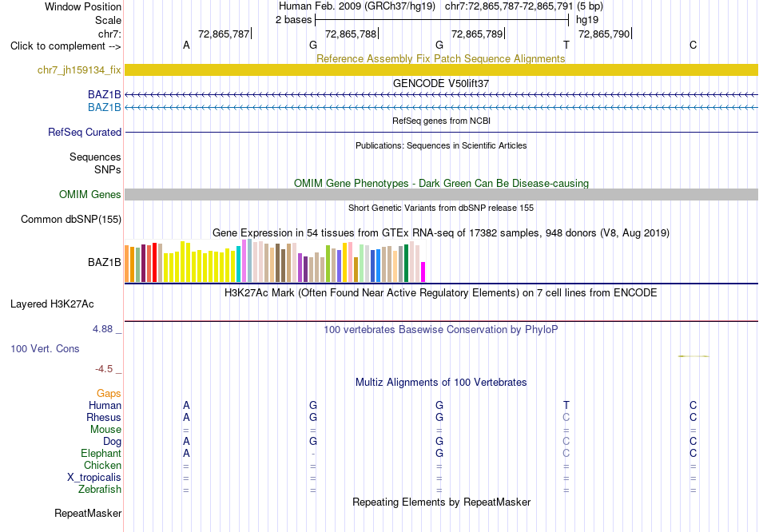Viewport: 759px width, 532px height.
Task: Click reference base T in the complement row
Action: [566, 45]
